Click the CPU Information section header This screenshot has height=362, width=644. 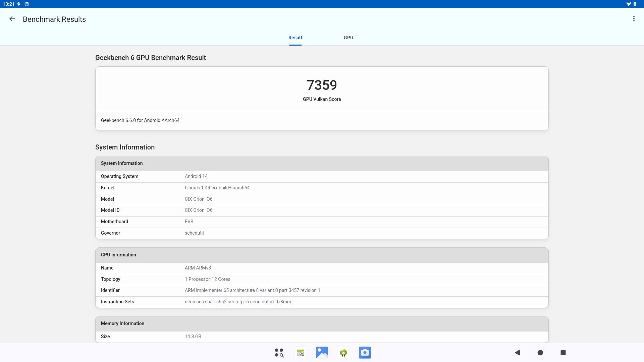coord(118,255)
